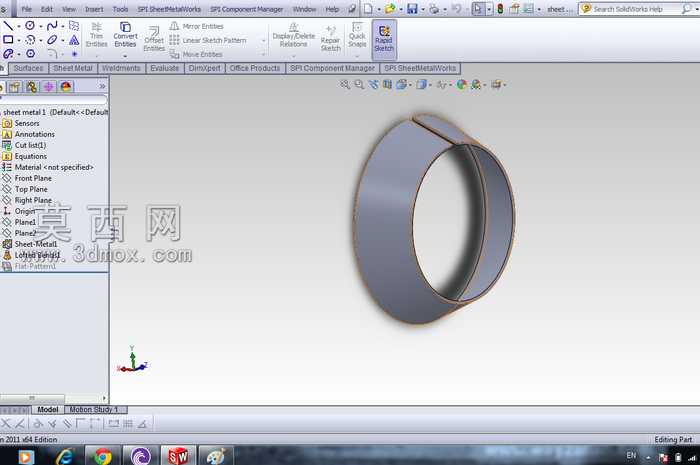This screenshot has height=465, width=700.
Task: Switch to the Weldments tab
Action: click(121, 68)
